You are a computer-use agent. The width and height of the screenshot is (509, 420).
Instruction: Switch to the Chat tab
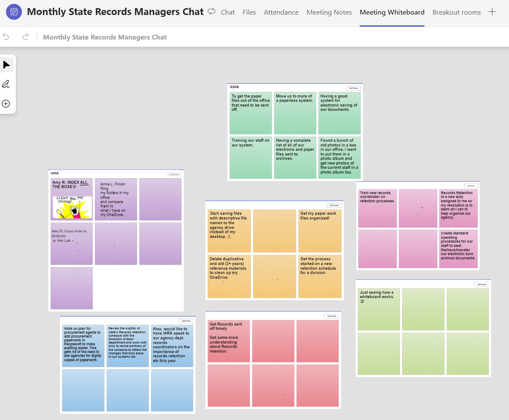point(228,12)
